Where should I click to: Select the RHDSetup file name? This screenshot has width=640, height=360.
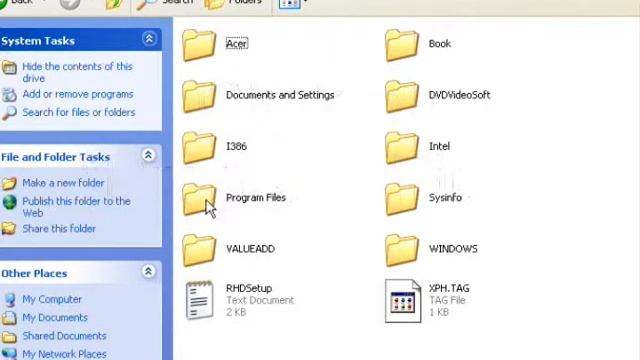click(x=249, y=288)
